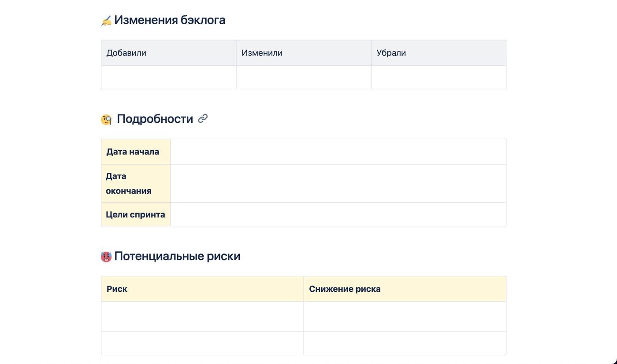The image size is (617, 364).
Task: Click the empty cell under Убрали
Action: (x=438, y=77)
